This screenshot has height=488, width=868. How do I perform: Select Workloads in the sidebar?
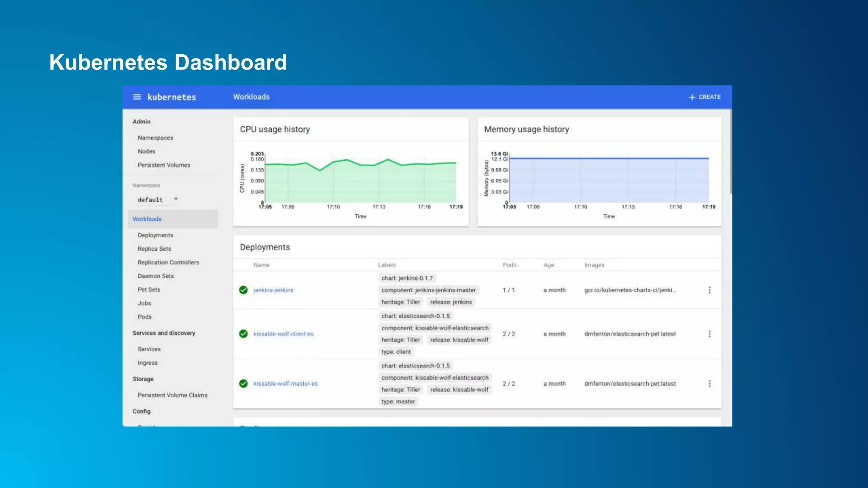[x=147, y=219]
